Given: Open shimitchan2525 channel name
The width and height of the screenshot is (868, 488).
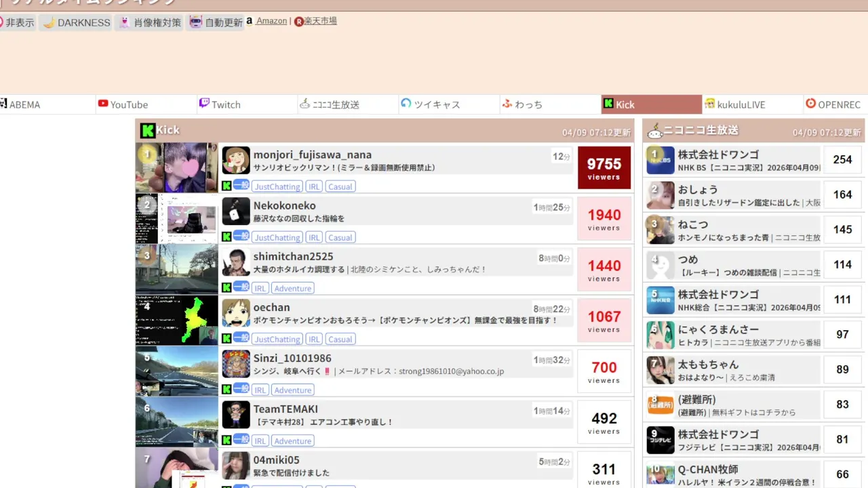Looking at the screenshot, I should pyautogui.click(x=294, y=256).
